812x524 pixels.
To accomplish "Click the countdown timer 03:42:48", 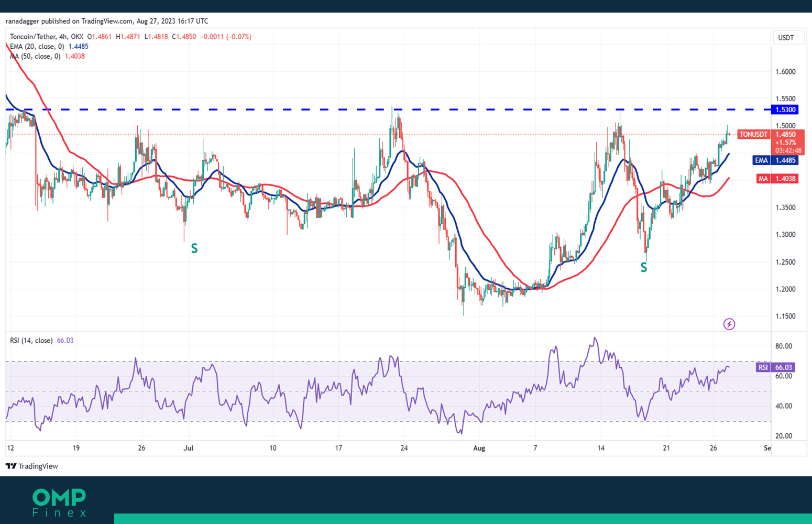I will (788, 150).
